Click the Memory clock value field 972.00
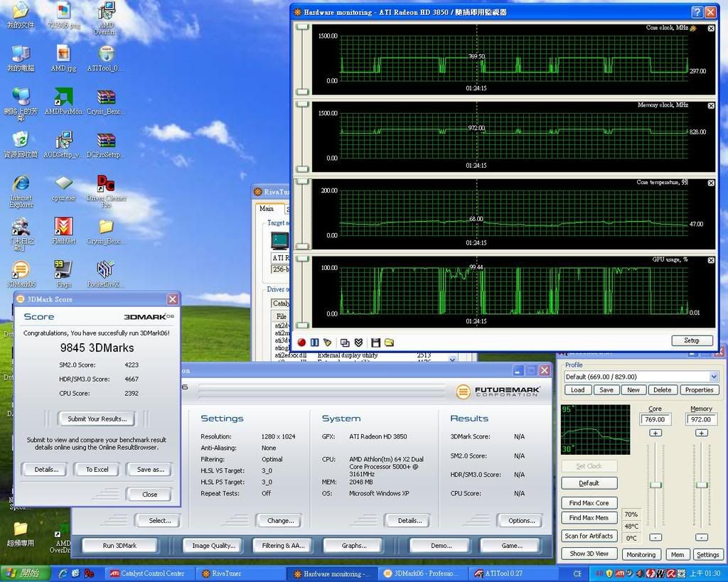The image size is (728, 582). pos(701,419)
